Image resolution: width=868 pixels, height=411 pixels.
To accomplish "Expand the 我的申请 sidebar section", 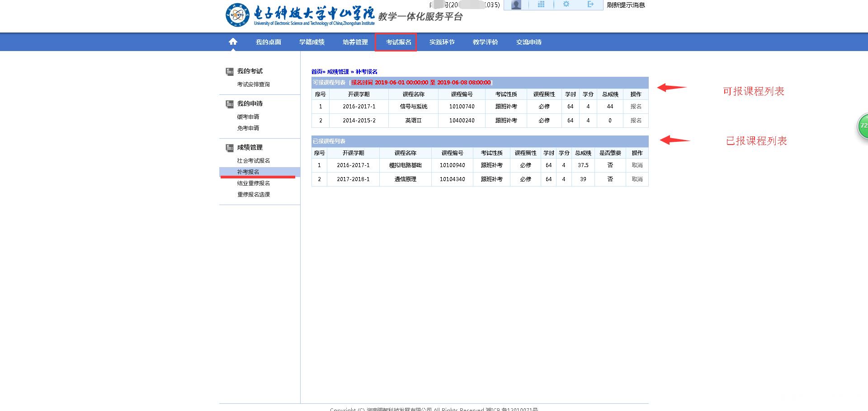I will pyautogui.click(x=250, y=103).
